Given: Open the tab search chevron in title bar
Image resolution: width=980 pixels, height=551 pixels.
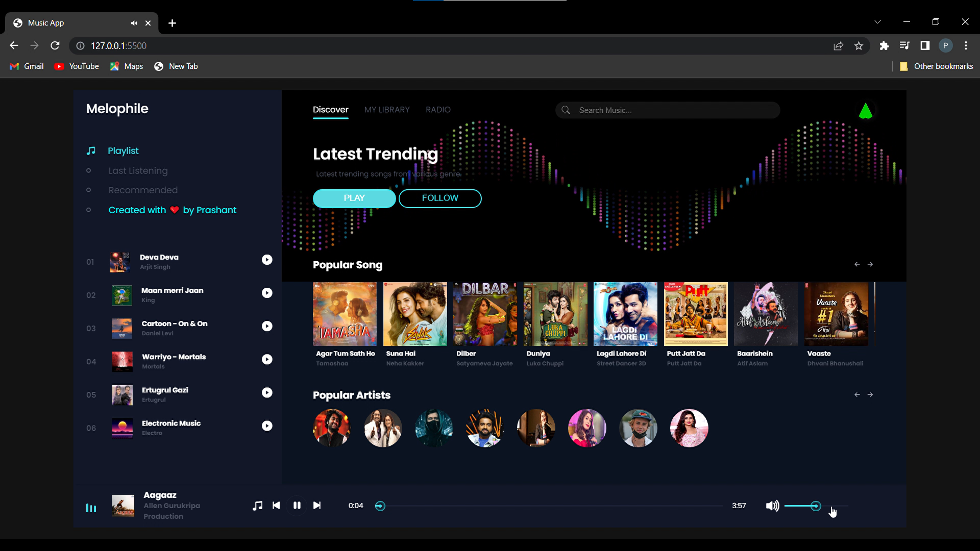Looking at the screenshot, I should (877, 21).
